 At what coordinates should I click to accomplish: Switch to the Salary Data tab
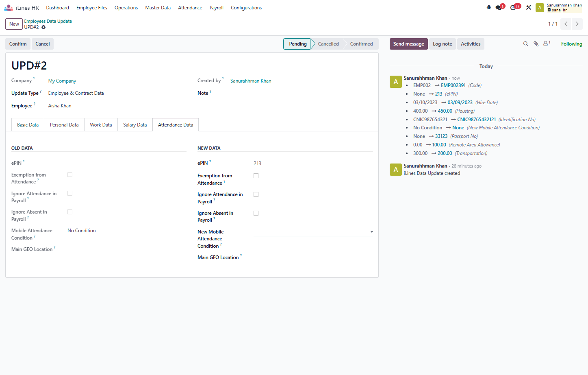tap(135, 125)
